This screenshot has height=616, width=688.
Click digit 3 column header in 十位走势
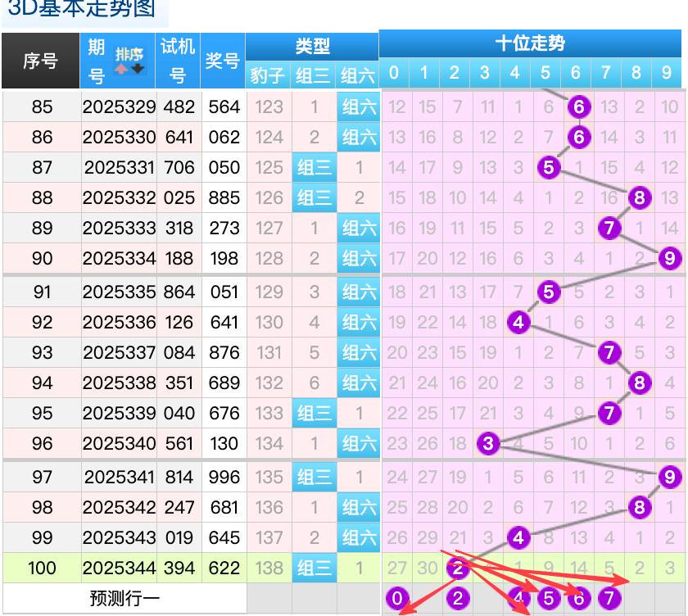(x=485, y=73)
